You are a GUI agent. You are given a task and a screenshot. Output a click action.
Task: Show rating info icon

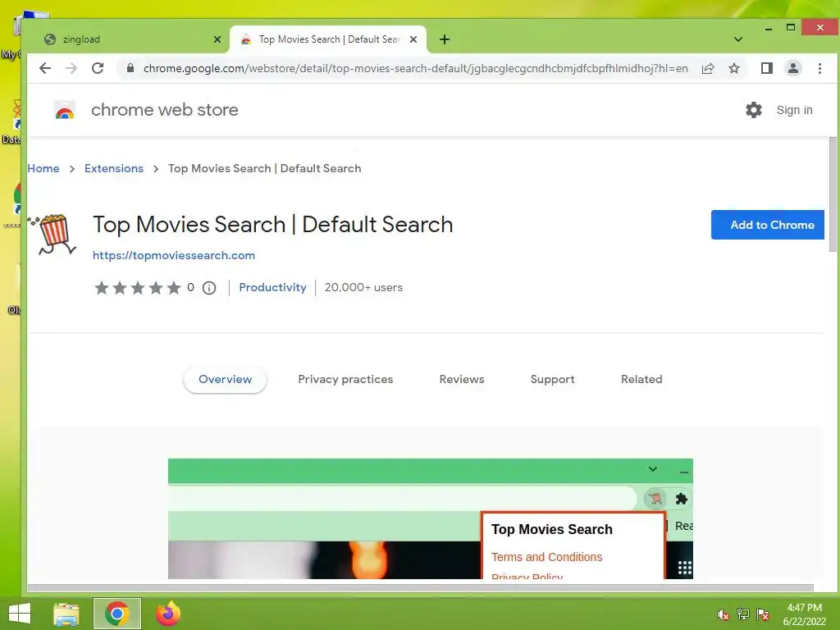tap(209, 288)
